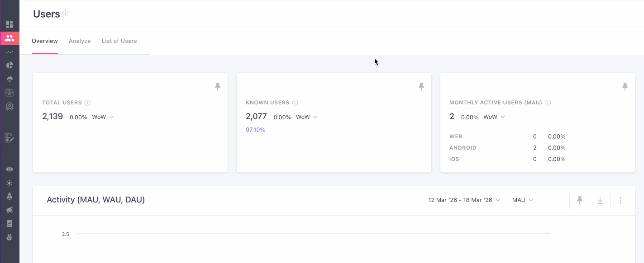The image size is (644, 263).
Task: Click the iOS platform row label
Action: [x=454, y=159]
